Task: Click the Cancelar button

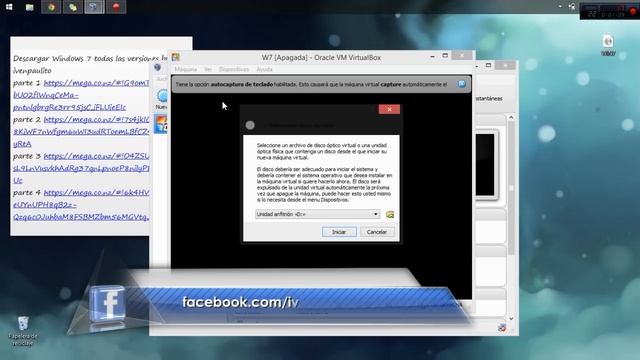Action: pyautogui.click(x=376, y=232)
